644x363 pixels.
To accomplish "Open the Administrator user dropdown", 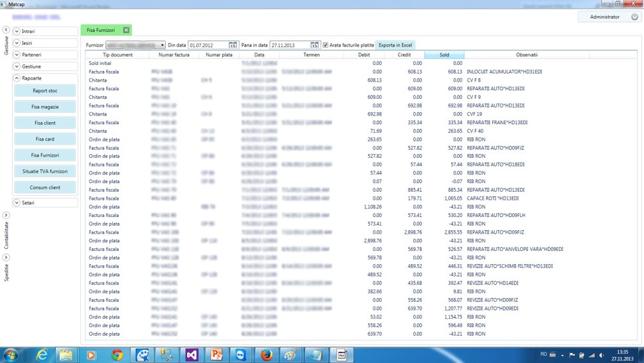I will click(634, 17).
